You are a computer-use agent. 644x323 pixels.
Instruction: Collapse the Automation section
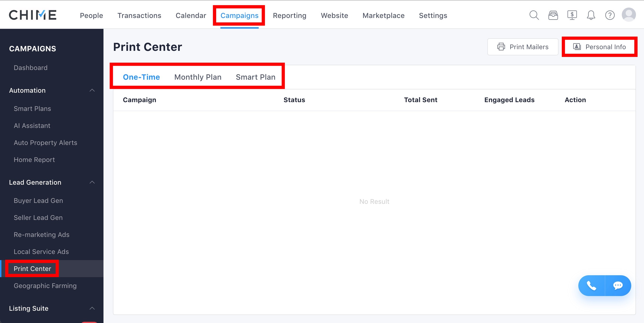(92, 90)
